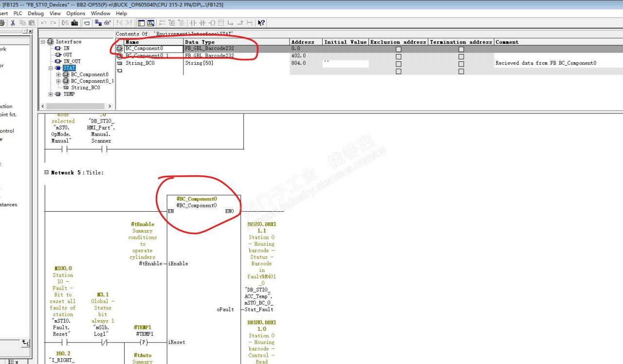Click the Data Type column header
623x364 pixels.
(236, 42)
